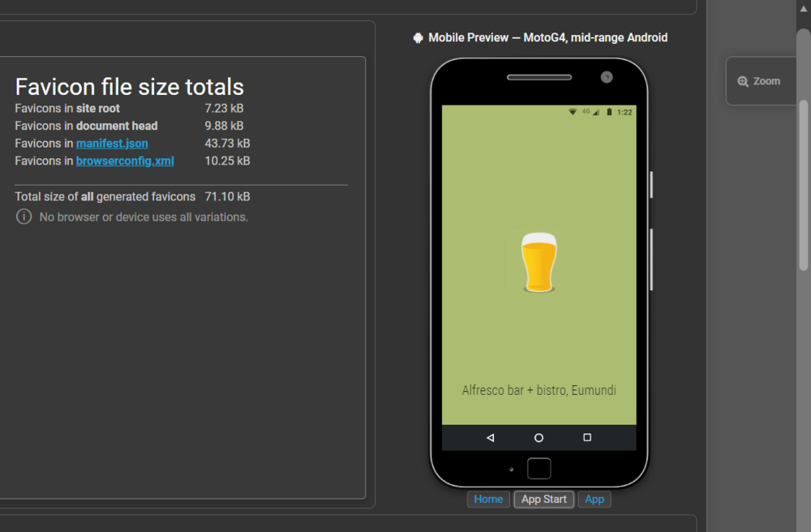Select the Home preview tab
This screenshot has width=811, height=532.
pyautogui.click(x=488, y=500)
